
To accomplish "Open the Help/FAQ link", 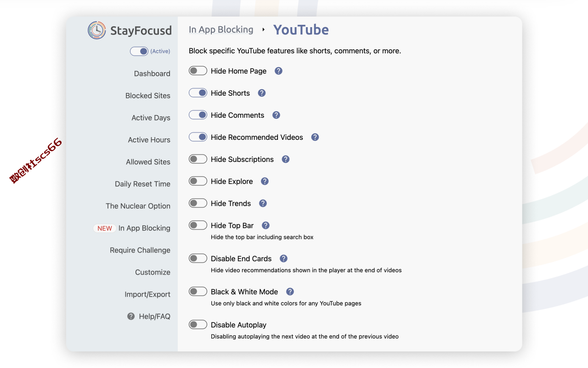I will tap(154, 316).
